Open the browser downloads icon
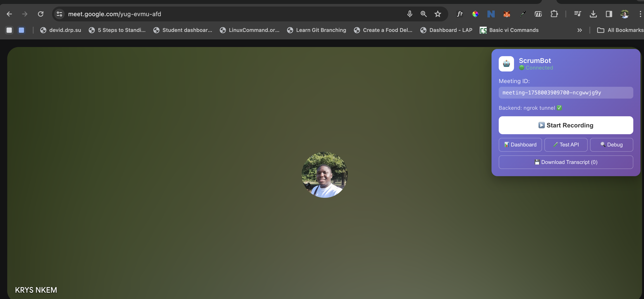Screen dimensions: 644x299 (593, 14)
